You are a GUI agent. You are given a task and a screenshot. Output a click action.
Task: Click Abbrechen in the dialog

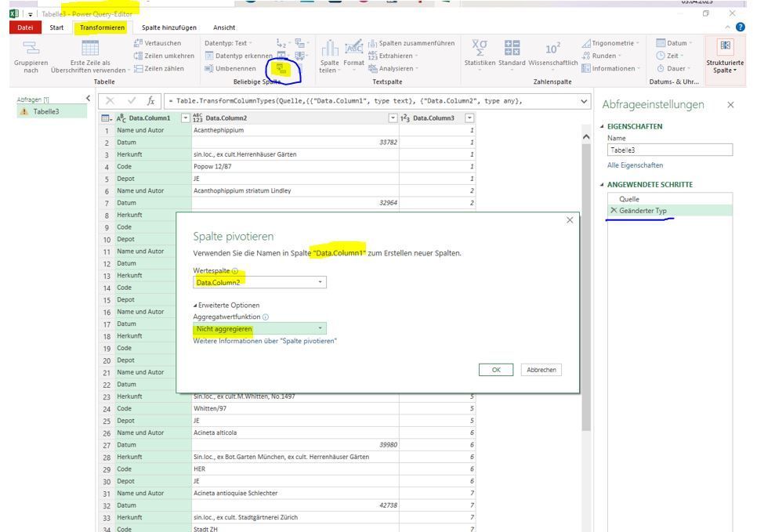(541, 370)
